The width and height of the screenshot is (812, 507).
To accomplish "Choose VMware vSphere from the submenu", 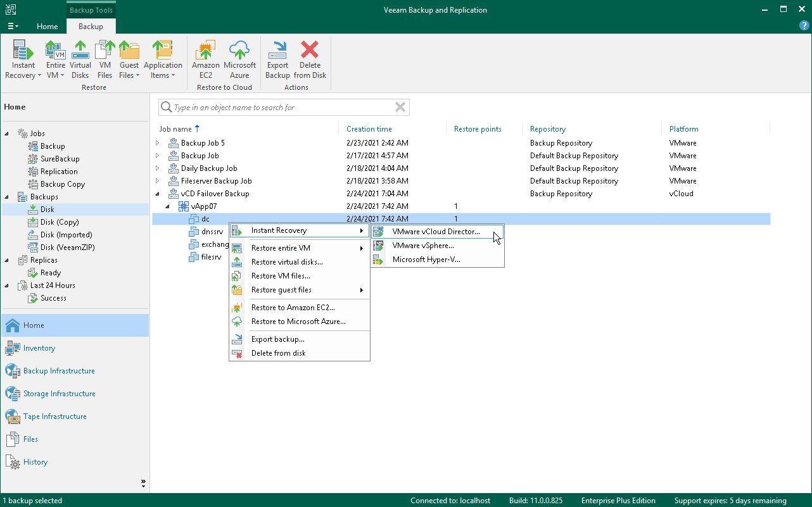I will click(x=422, y=246).
